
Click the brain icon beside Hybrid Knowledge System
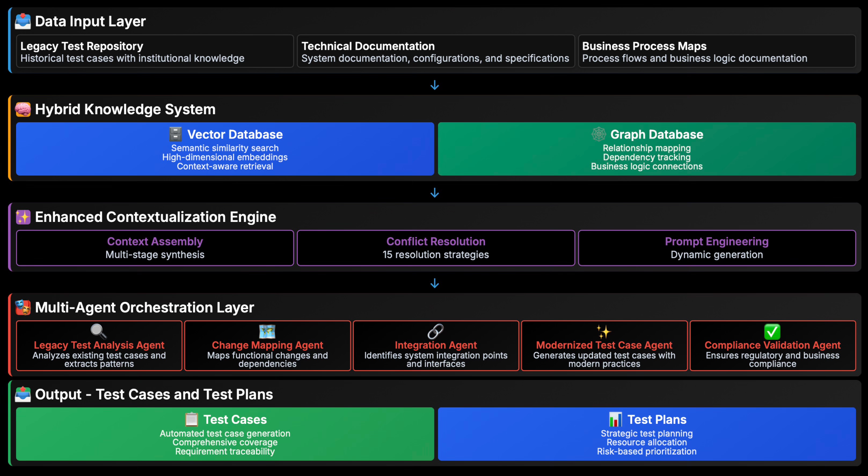pyautogui.click(x=23, y=109)
